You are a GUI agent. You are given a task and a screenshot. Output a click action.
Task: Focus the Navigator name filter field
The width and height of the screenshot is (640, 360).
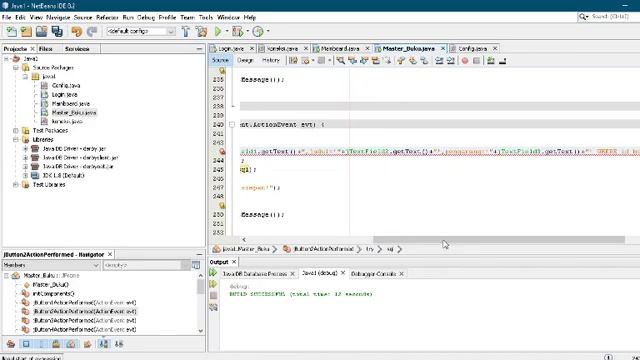pyautogui.click(x=143, y=265)
